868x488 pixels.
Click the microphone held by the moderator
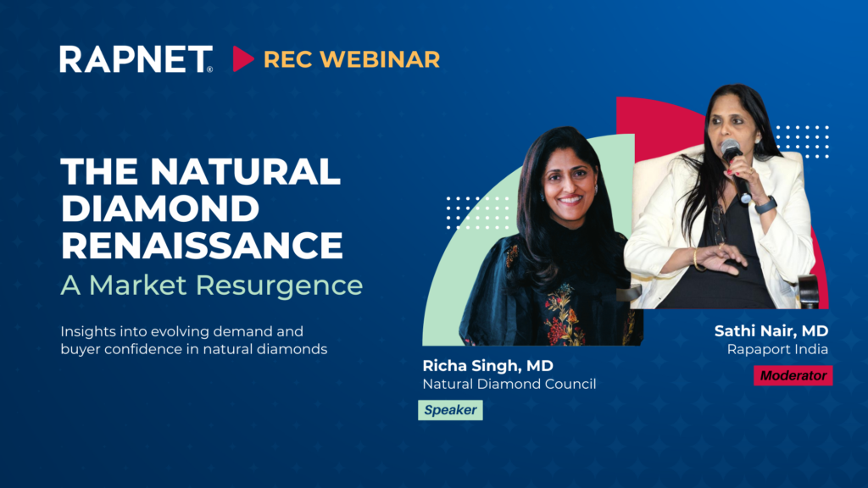pos(735,166)
